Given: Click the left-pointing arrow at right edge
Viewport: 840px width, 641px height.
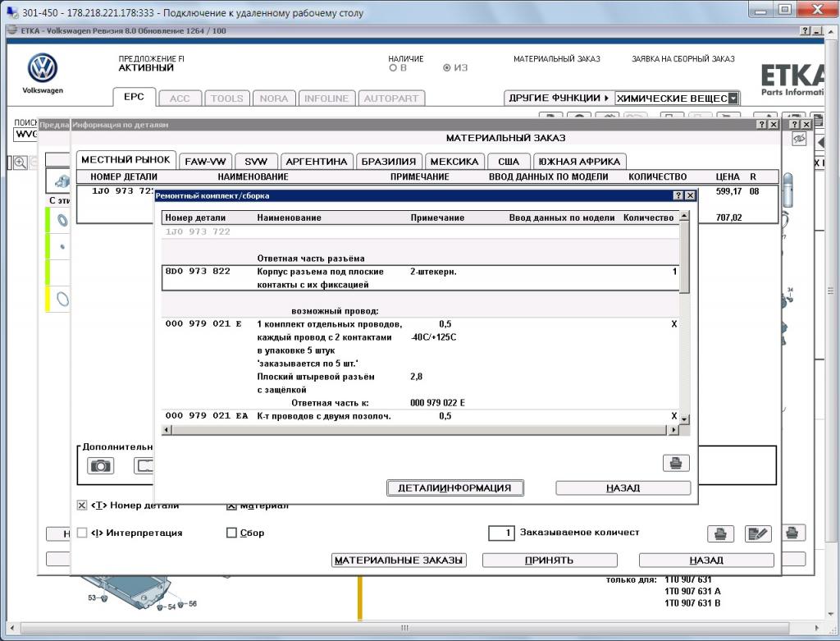Looking at the screenshot, I should (x=820, y=143).
